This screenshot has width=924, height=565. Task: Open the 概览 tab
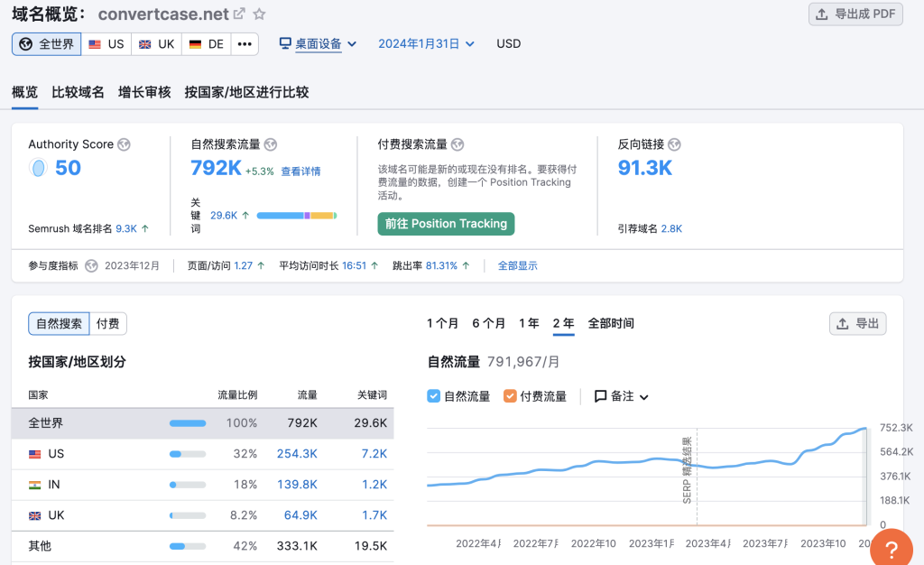24,92
